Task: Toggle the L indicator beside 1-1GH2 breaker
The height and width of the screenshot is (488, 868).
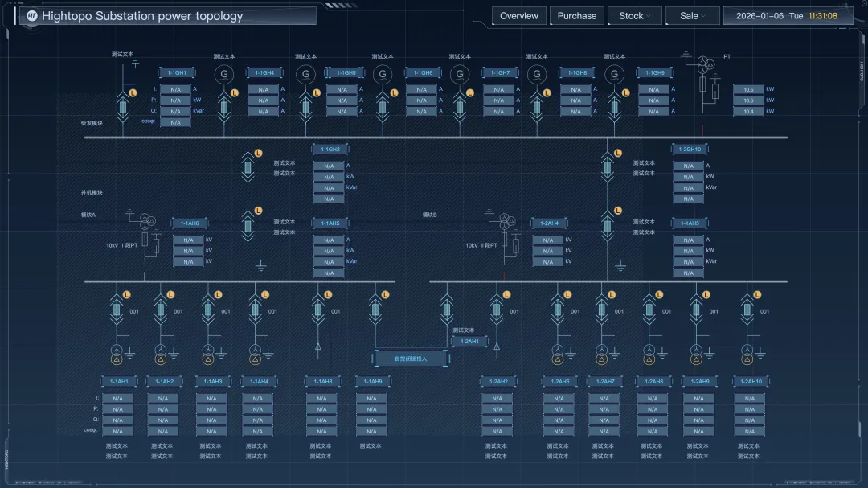Action: tap(258, 153)
